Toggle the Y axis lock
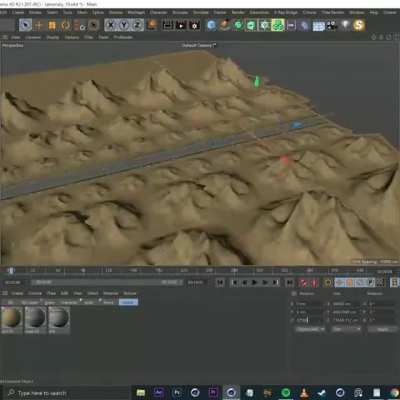Image resolution: width=400 pixels, height=400 pixels. click(x=124, y=25)
